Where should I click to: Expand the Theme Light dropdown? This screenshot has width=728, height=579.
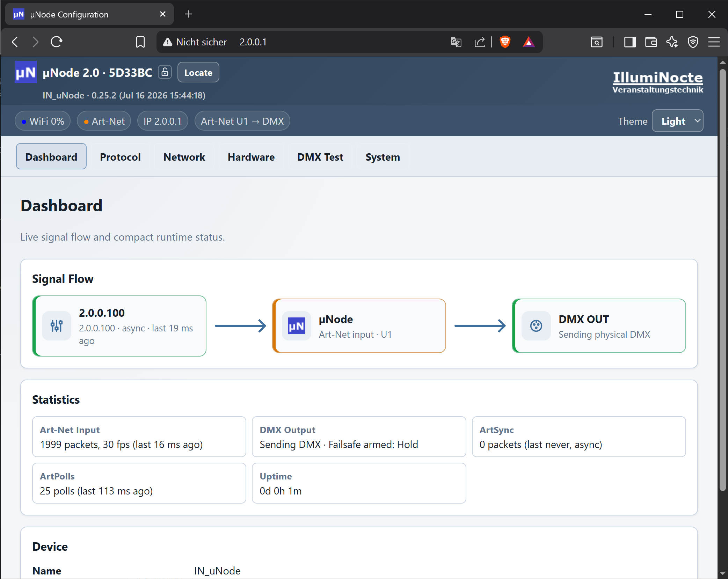click(x=677, y=121)
